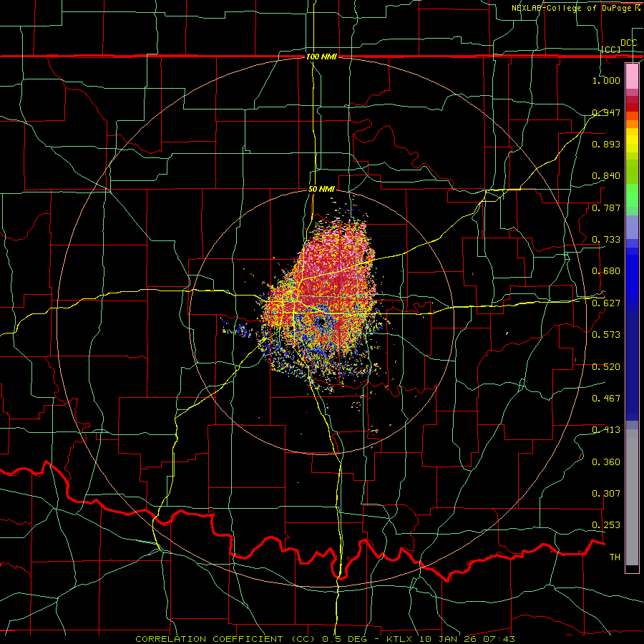Select the 1.000 legend value
The height and width of the screenshot is (644, 644).
coord(606,80)
